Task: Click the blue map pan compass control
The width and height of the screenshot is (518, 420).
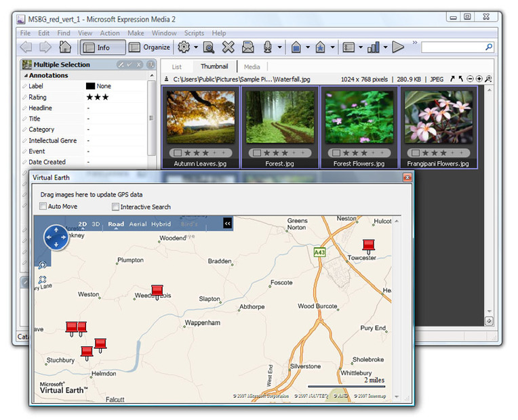Action: (x=56, y=237)
